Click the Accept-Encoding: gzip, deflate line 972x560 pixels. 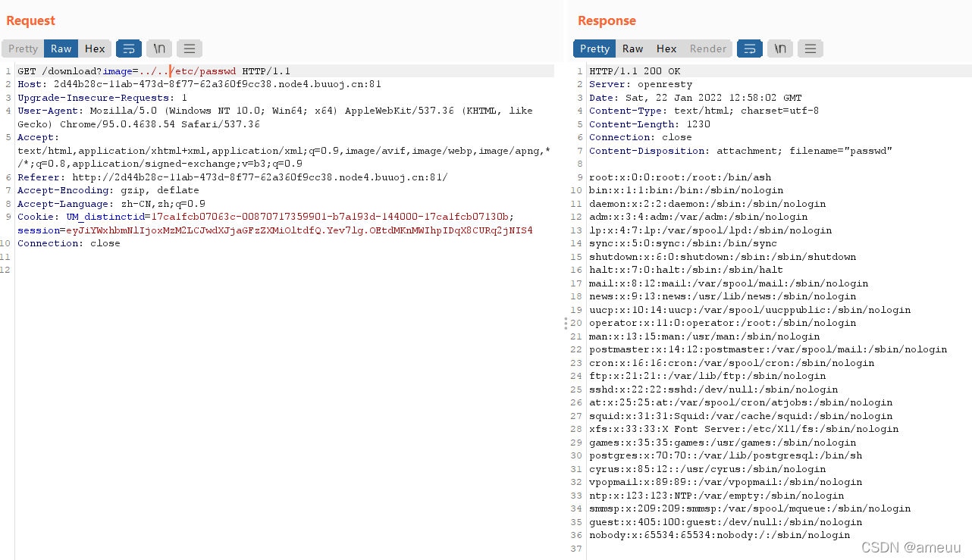(x=108, y=190)
